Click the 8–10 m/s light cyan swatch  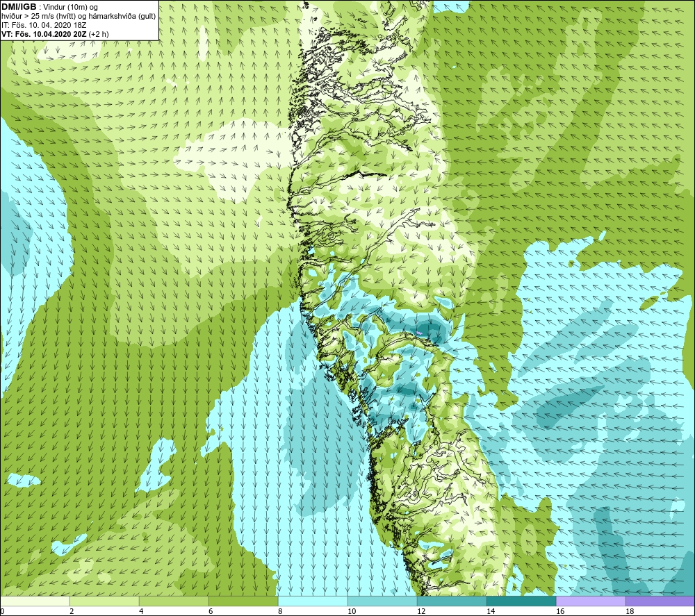tap(313, 601)
